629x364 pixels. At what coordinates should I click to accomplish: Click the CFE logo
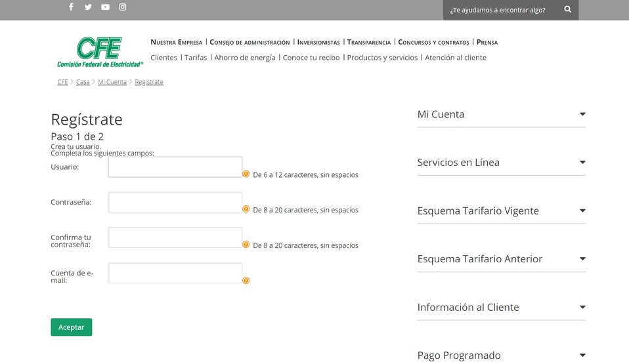tap(100, 52)
